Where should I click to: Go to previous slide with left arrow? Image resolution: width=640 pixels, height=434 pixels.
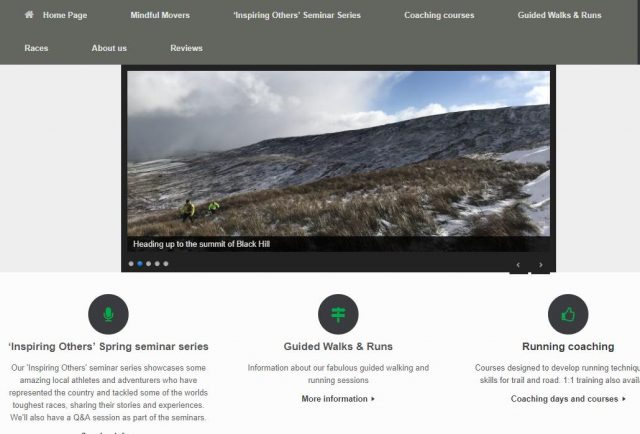pyautogui.click(x=518, y=265)
